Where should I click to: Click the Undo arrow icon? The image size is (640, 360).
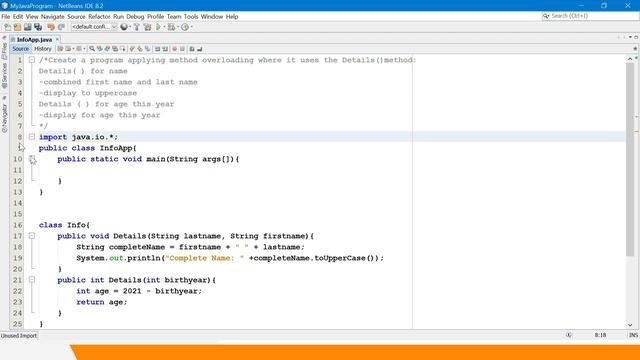pos(51,27)
